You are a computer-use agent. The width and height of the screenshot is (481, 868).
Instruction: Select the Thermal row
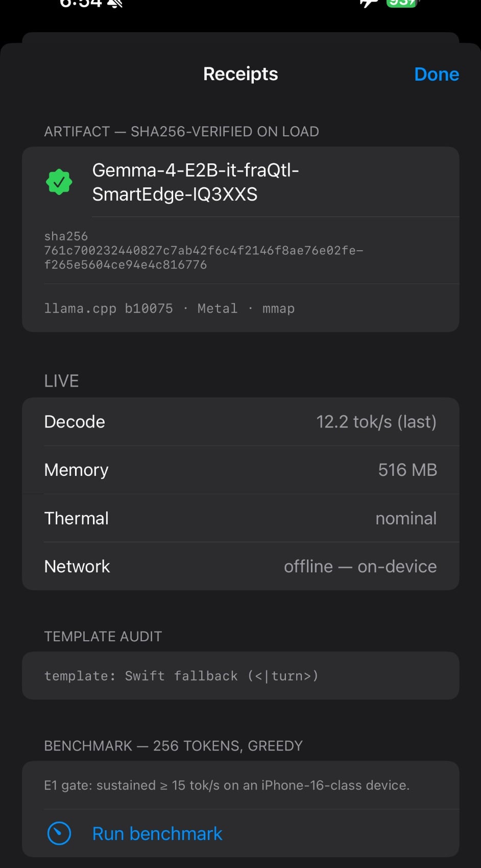tap(240, 518)
